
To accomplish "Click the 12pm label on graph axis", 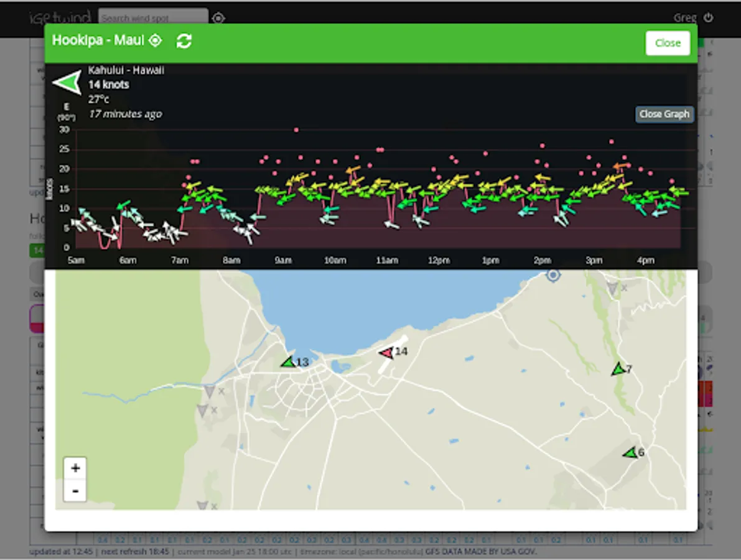I will [x=439, y=260].
